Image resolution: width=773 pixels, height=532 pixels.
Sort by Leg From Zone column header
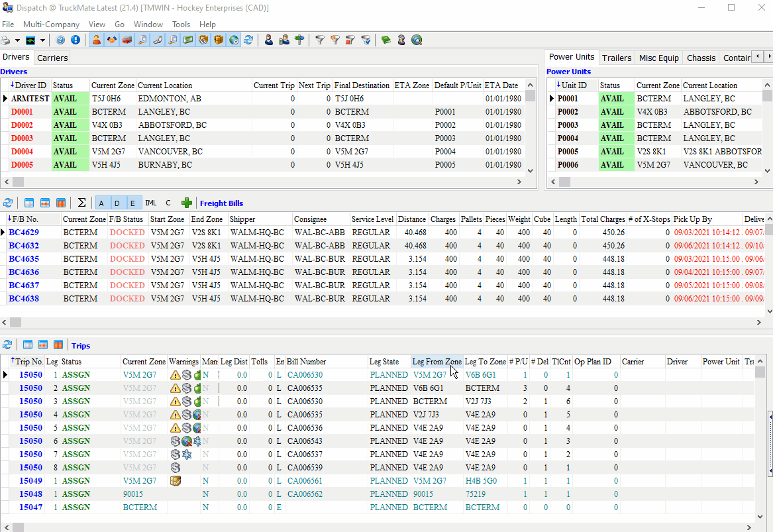point(436,362)
